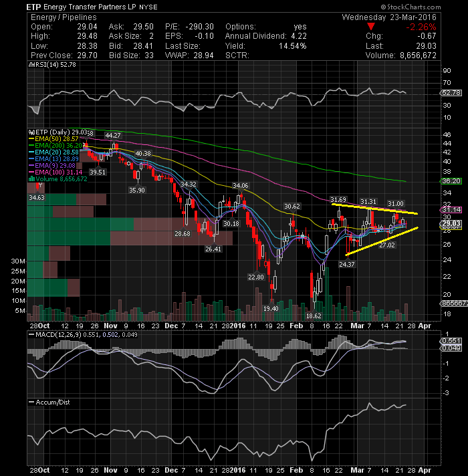Select the Bid price 28.41

tap(143, 46)
